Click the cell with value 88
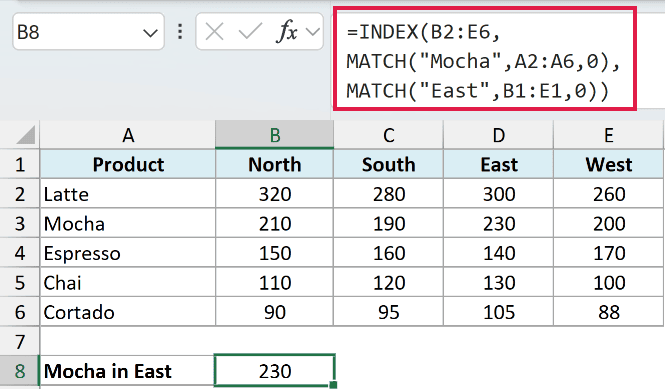This screenshot has height=389, width=665. [608, 312]
